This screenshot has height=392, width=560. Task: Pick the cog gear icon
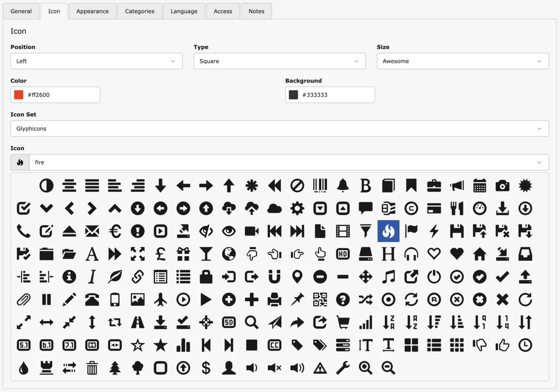pos(297,208)
